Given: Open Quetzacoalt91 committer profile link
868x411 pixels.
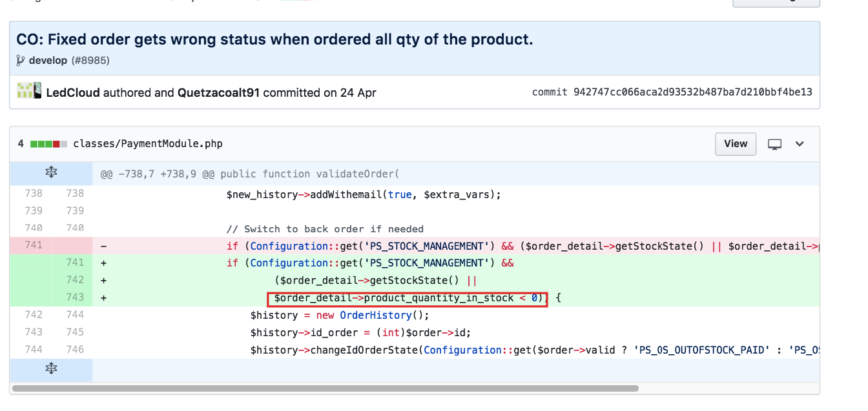Looking at the screenshot, I should (x=218, y=92).
